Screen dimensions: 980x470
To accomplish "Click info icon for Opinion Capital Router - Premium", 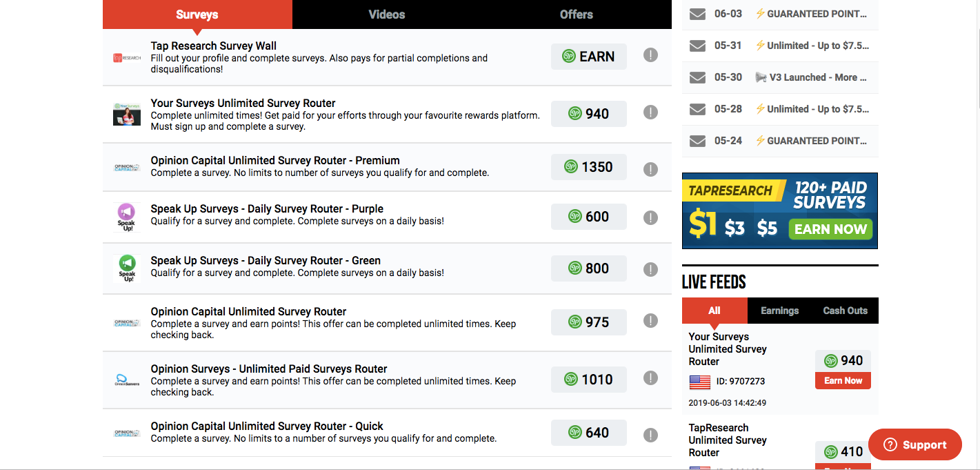I will [650, 169].
